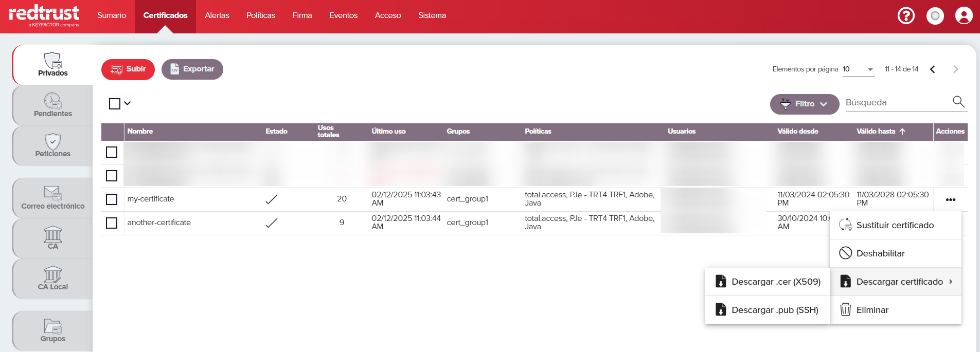
Task: Click the search magnifier icon
Action: tap(958, 102)
